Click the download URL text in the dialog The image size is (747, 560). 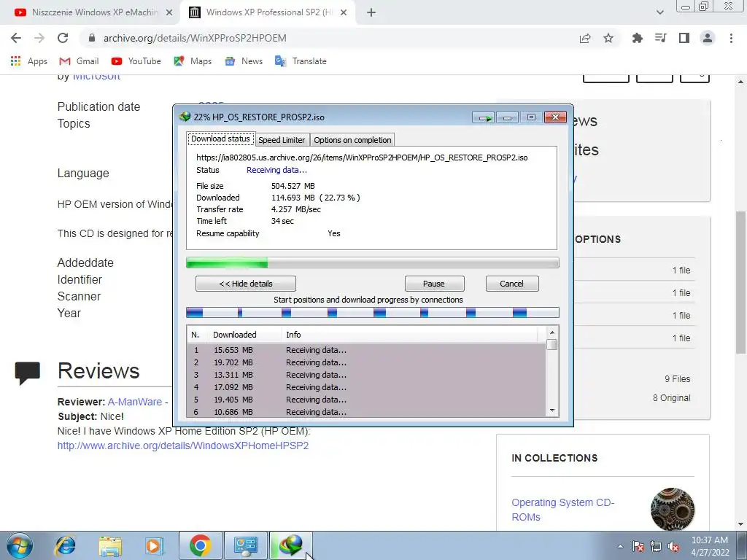tap(362, 157)
